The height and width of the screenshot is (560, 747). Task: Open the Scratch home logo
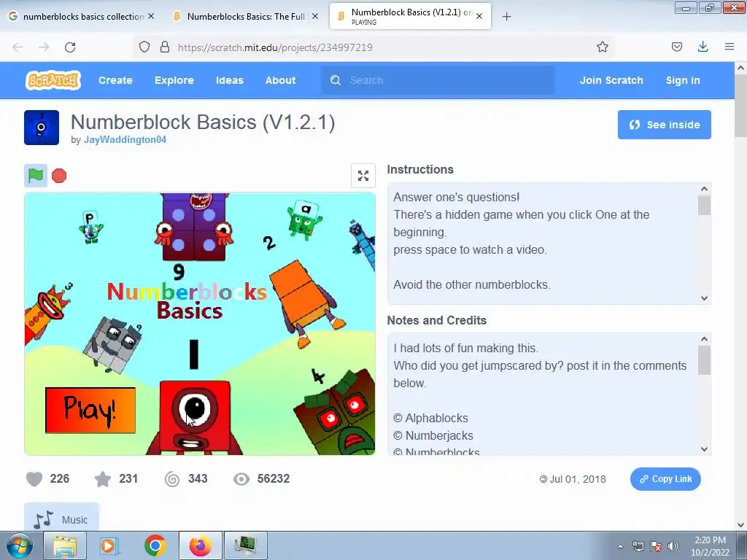pos(53,80)
